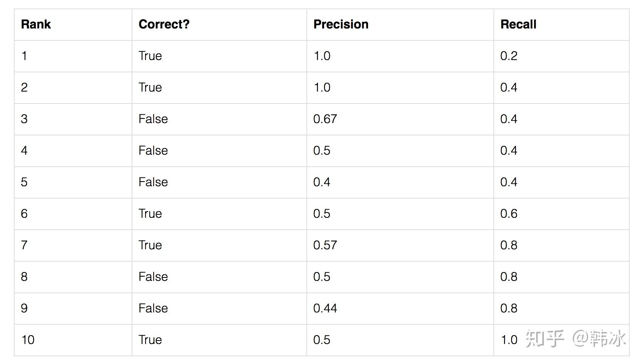Image resolution: width=642 pixels, height=364 pixels.
Task: Click the 0.44 precision value
Action: pos(325,308)
